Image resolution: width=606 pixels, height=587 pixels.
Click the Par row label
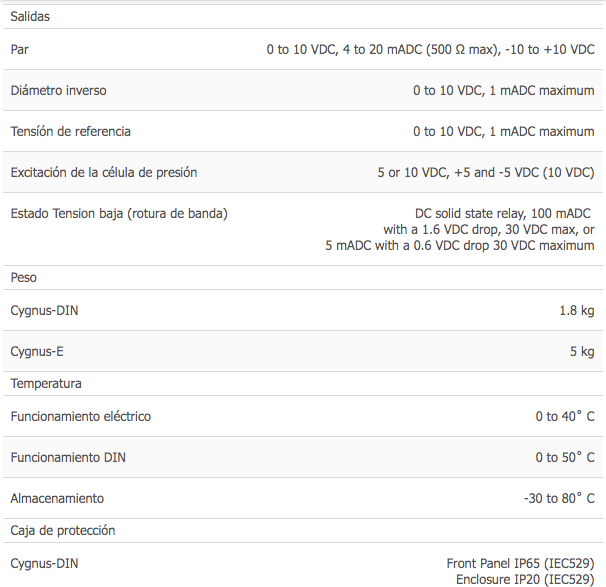(x=19, y=49)
